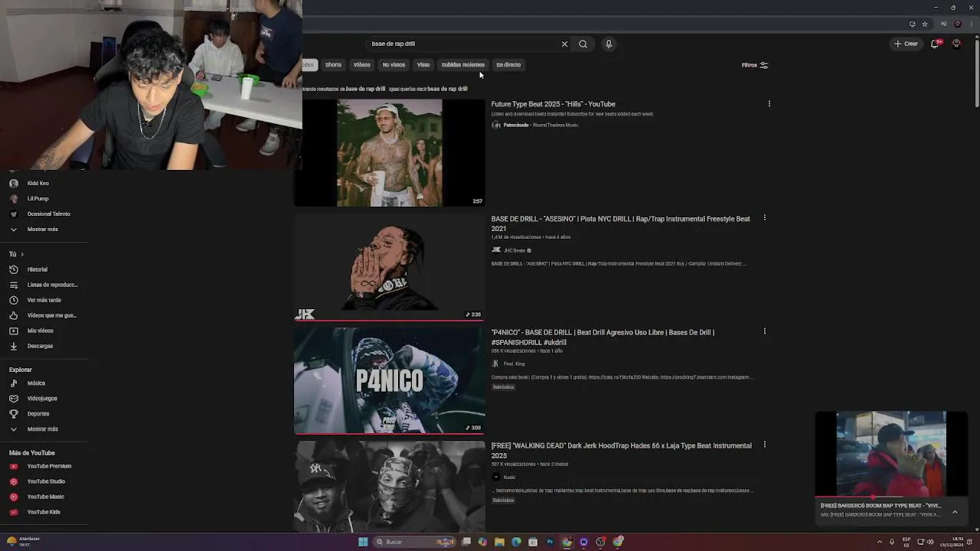
Task: Expand subscriptions with Mostrar más
Action: tap(44, 230)
